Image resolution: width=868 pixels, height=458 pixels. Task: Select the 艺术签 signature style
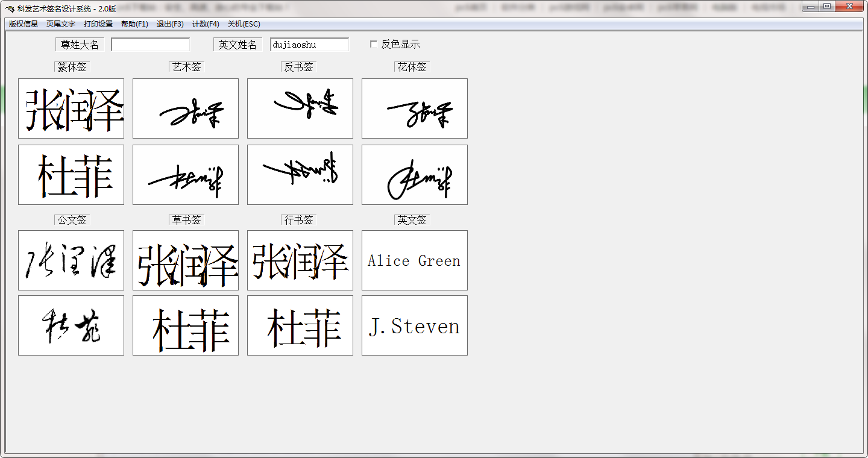(186, 67)
